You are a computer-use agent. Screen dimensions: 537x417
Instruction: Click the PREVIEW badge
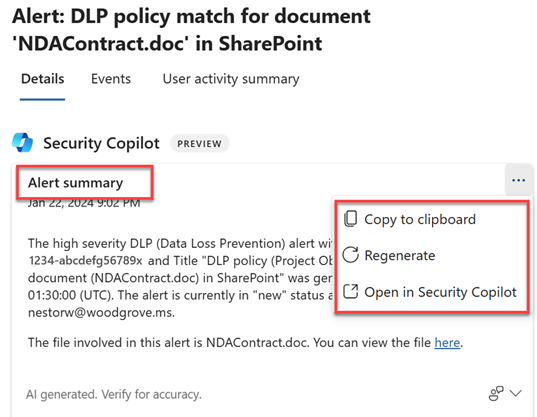[199, 143]
